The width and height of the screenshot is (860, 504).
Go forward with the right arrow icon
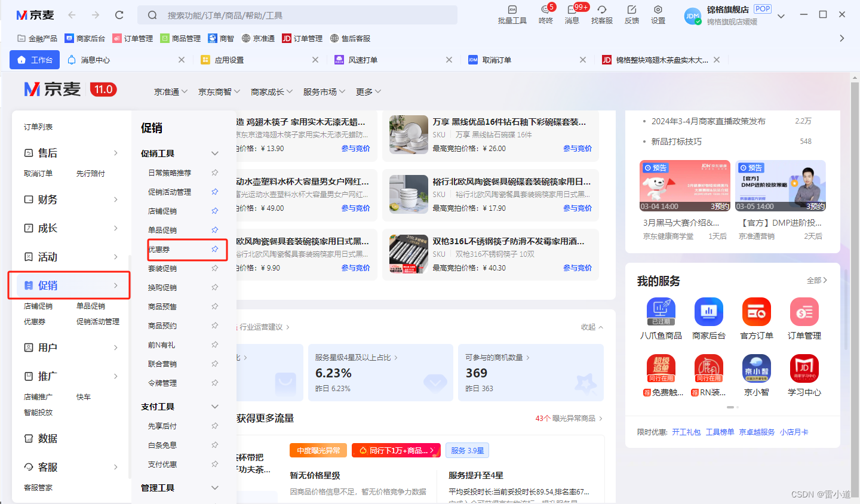(96, 15)
